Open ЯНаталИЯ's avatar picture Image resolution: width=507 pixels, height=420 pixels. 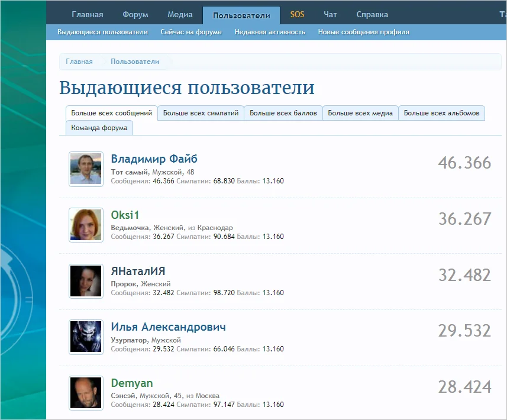pyautogui.click(x=86, y=281)
